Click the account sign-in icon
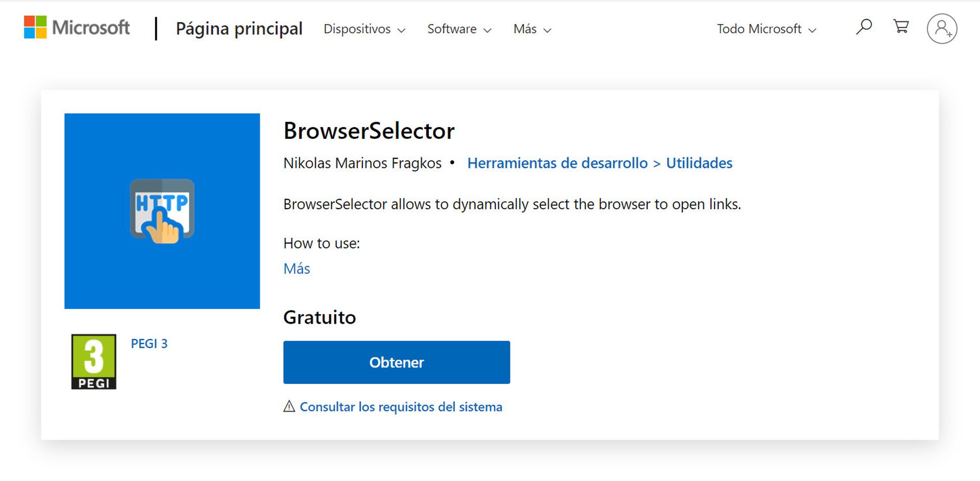This screenshot has height=481, width=980. click(x=942, y=28)
